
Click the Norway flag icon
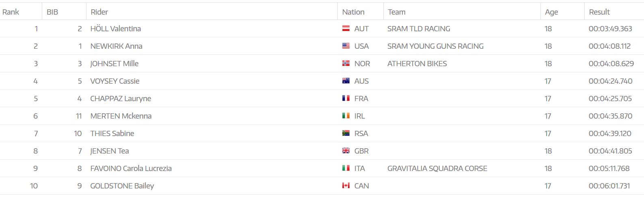click(346, 63)
